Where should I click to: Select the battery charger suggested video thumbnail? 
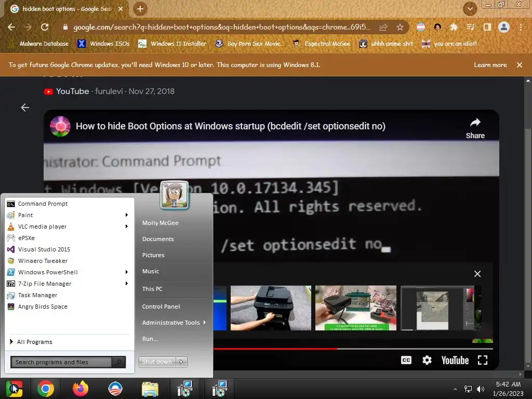[355, 308]
